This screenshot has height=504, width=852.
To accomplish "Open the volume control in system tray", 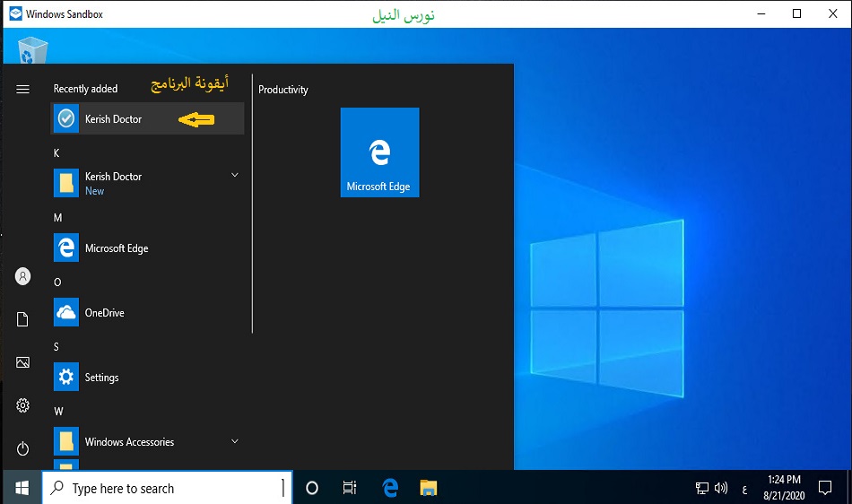I will tap(721, 489).
